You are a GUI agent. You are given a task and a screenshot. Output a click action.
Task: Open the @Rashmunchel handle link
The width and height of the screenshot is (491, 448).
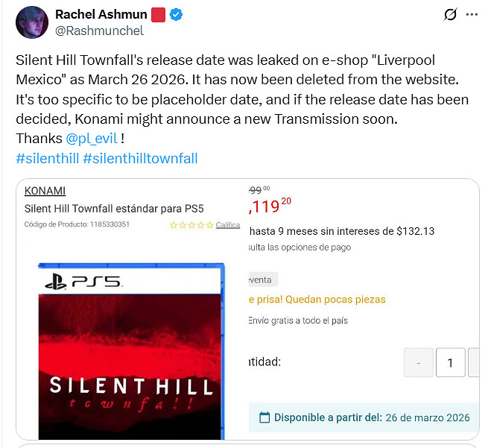(99, 31)
